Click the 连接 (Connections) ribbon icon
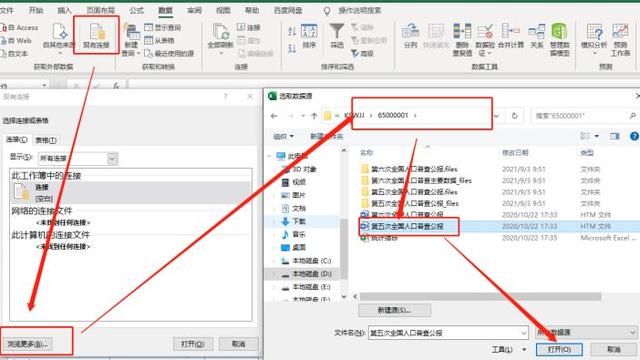The width and height of the screenshot is (640, 360). [249, 27]
